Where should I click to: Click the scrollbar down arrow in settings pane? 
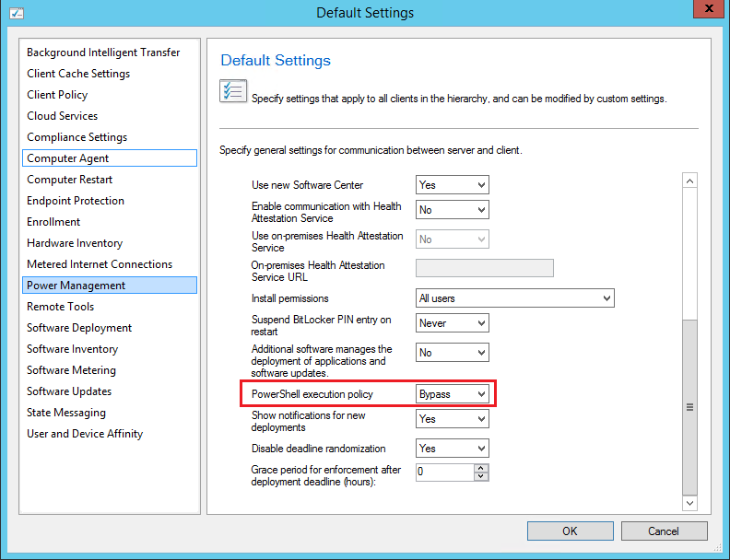(x=689, y=503)
